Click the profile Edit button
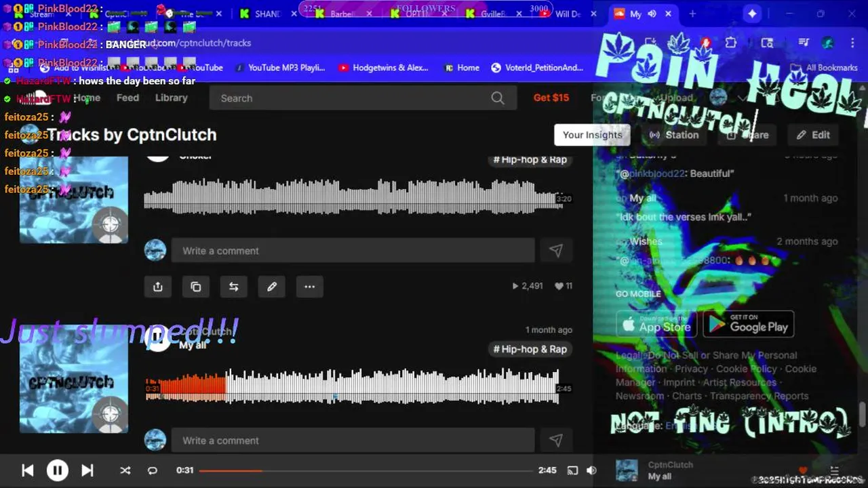 click(x=813, y=135)
